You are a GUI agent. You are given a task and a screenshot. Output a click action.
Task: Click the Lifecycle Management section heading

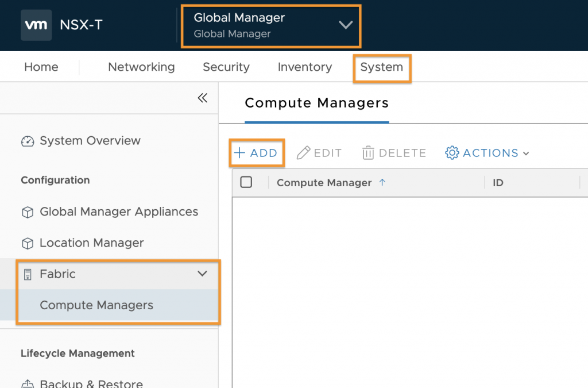click(x=78, y=354)
